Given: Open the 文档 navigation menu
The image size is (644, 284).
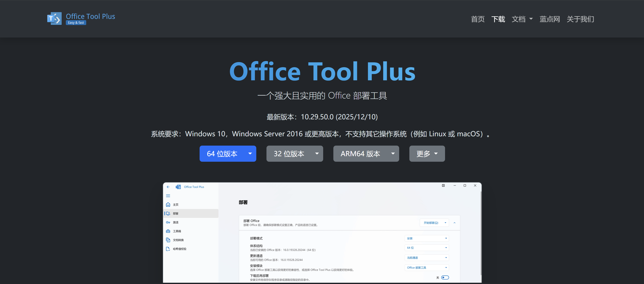Looking at the screenshot, I should pos(522,19).
